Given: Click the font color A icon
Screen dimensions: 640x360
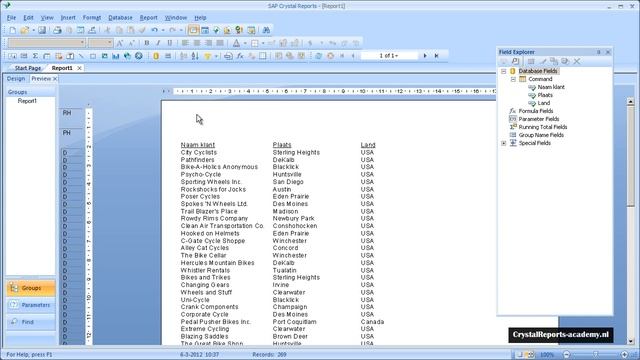Looking at the screenshot, I should coord(236,43).
